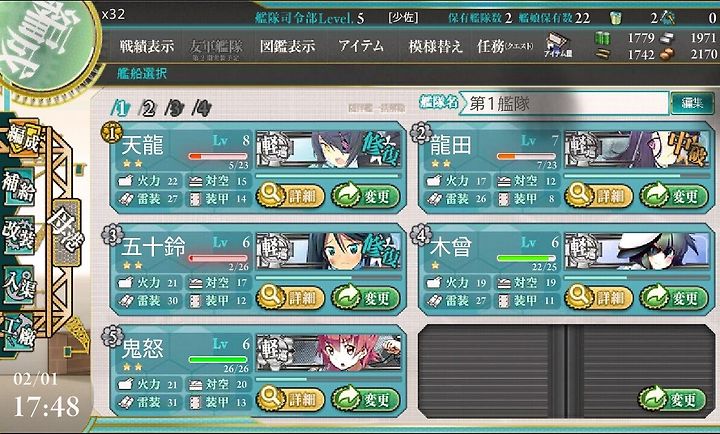Open the 入渠 (Docking) sidebar icon
The image size is (720, 434).
tap(18, 284)
